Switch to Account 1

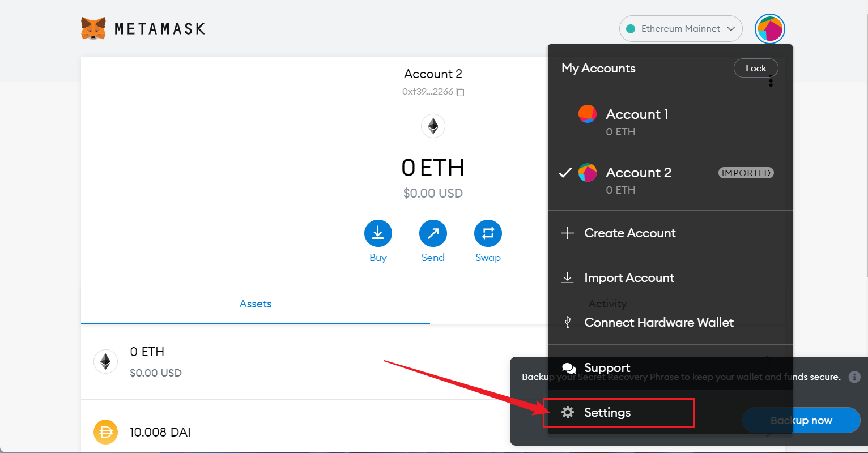pos(637,122)
